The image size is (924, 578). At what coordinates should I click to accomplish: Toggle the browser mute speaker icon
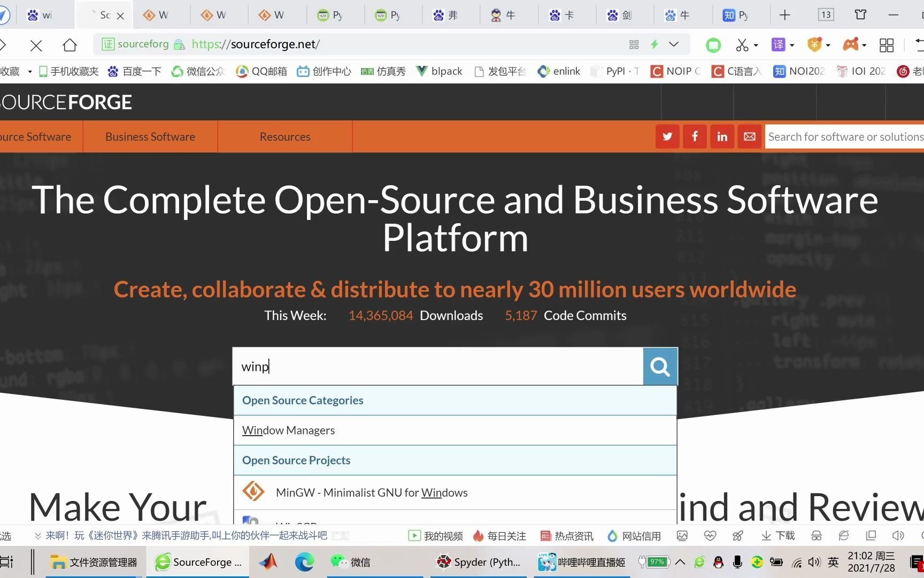tap(898, 536)
